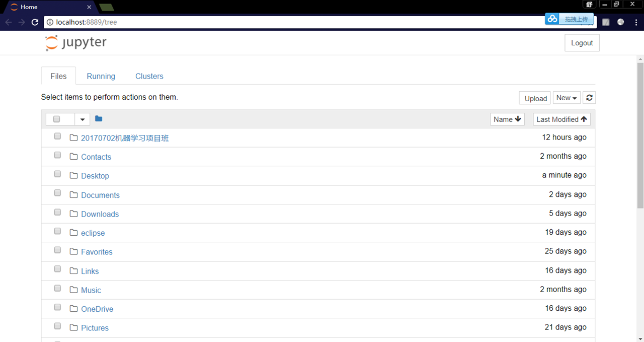Open the Chrome three-dot menu

tap(636, 22)
